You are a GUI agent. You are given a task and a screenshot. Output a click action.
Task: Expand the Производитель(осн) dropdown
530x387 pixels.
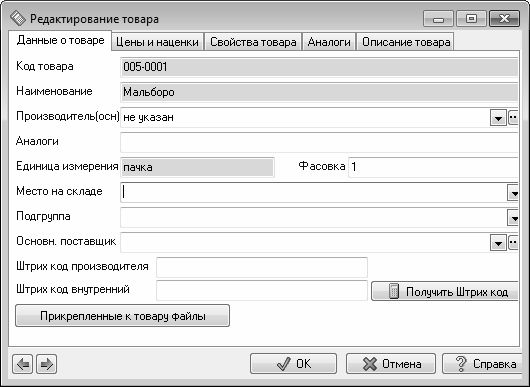[498, 118]
